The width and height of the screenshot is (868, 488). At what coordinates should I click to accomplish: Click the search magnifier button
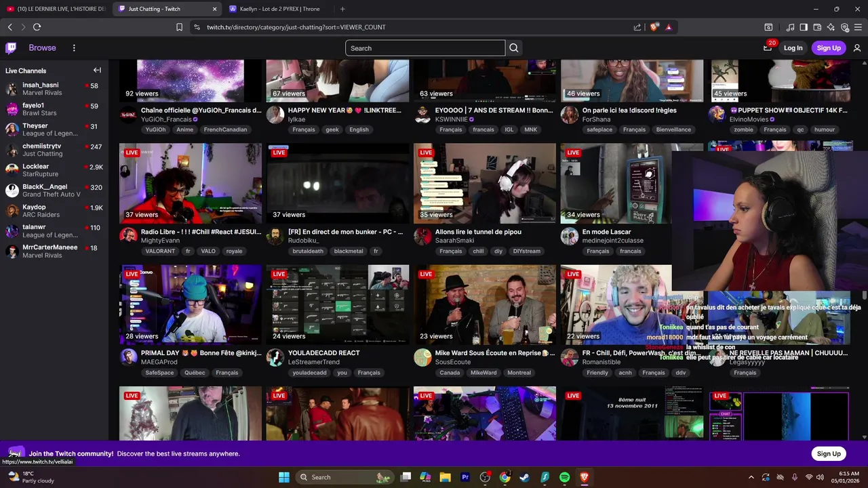[514, 48]
